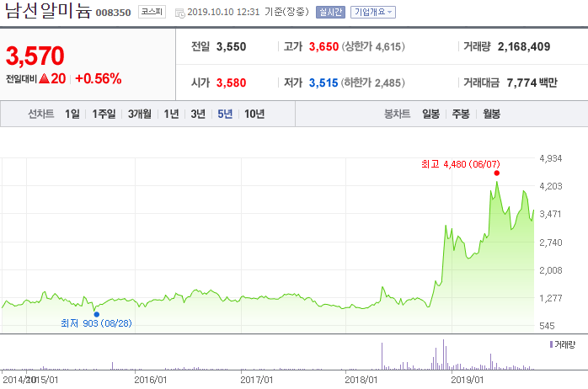Viewport: 588px width, 389px height.
Task: Click the 실시간 real-time button
Action: pos(330,12)
